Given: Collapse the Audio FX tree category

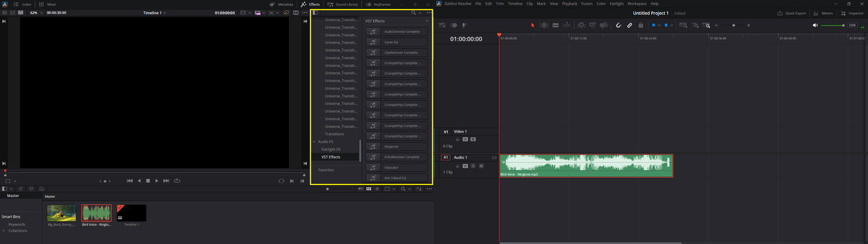Looking at the screenshot, I should [314, 142].
